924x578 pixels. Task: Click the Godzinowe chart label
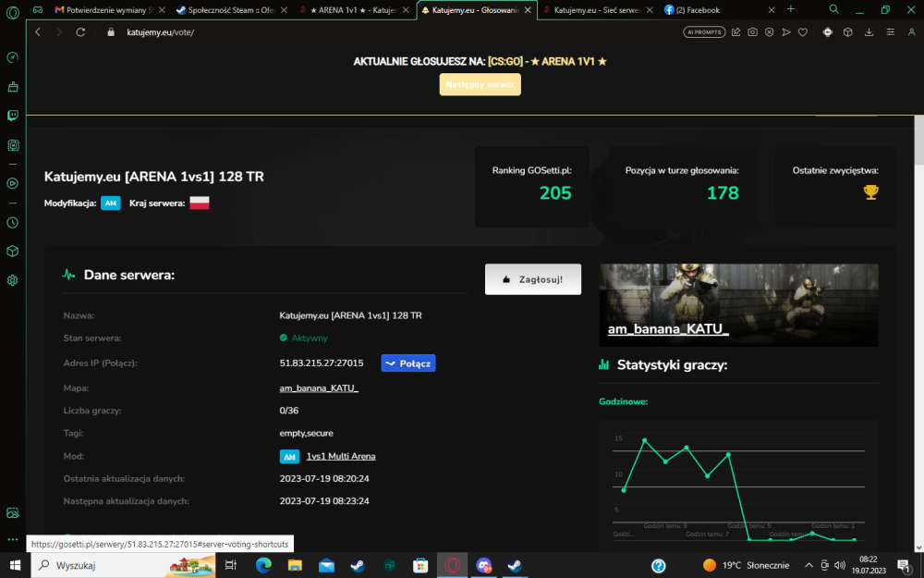point(623,401)
